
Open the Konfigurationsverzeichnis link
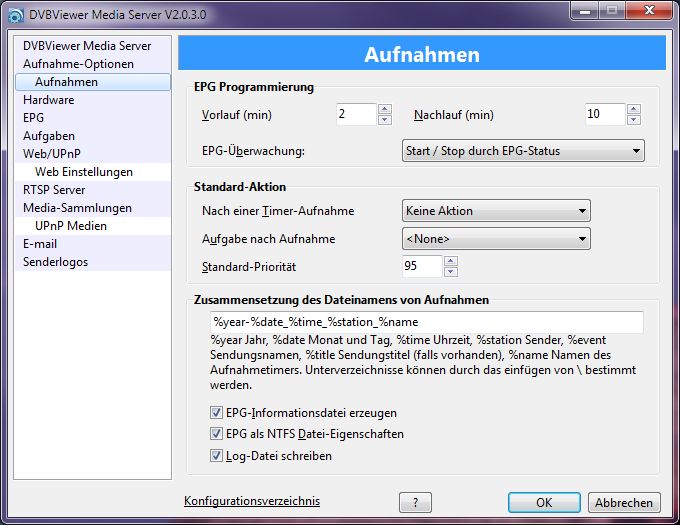(252, 501)
